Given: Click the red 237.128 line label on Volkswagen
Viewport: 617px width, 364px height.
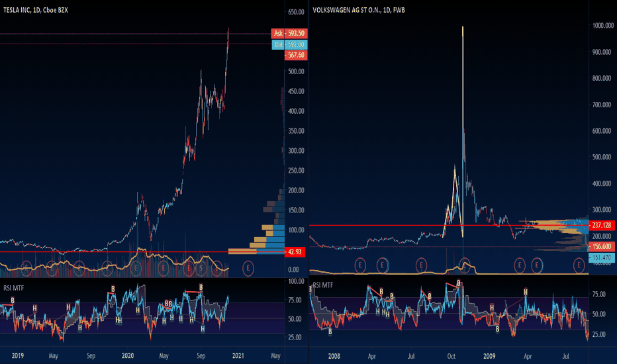Looking at the screenshot, I should pos(602,226).
